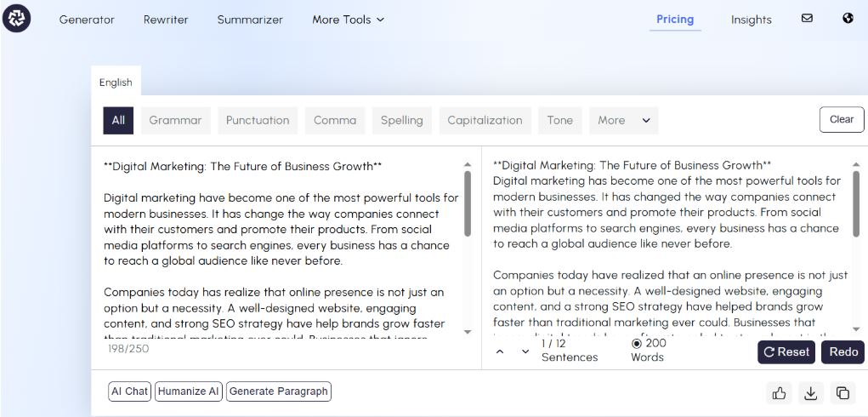Enable the Spelling filter
The image size is (868, 417).
[x=402, y=120]
